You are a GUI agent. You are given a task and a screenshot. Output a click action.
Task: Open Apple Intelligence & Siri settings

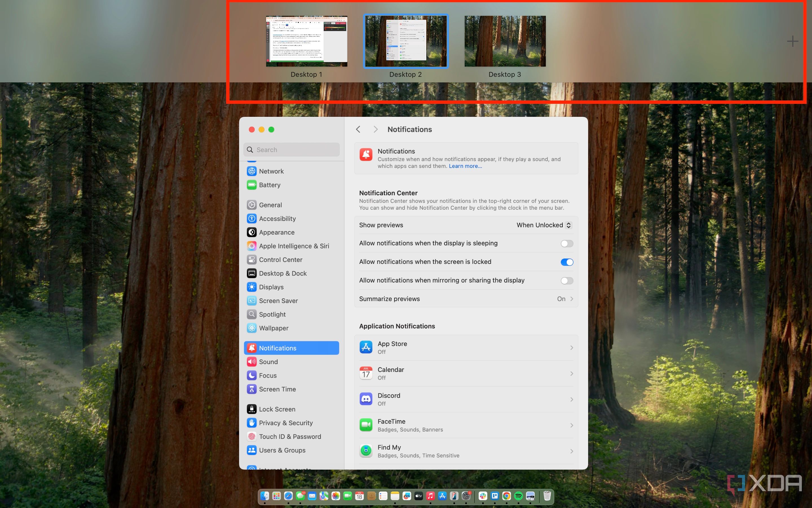pos(291,246)
